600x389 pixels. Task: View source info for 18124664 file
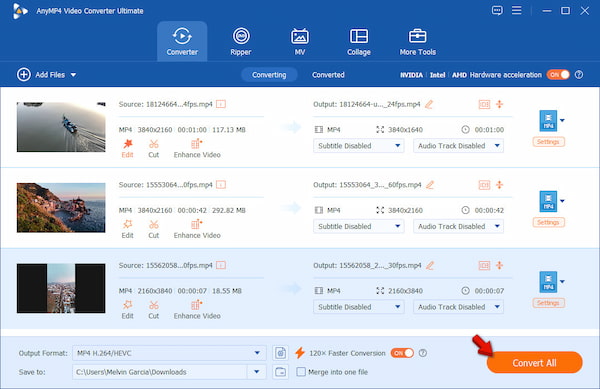click(x=221, y=104)
